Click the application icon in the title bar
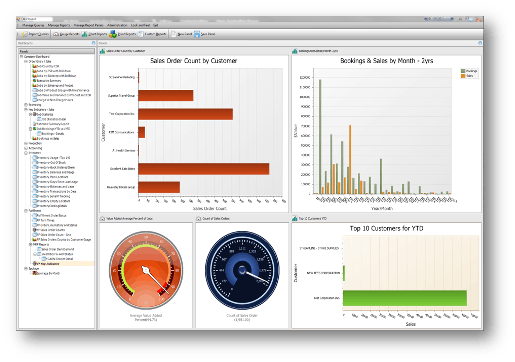Screen dimensions: 515x362 pyautogui.click(x=18, y=19)
